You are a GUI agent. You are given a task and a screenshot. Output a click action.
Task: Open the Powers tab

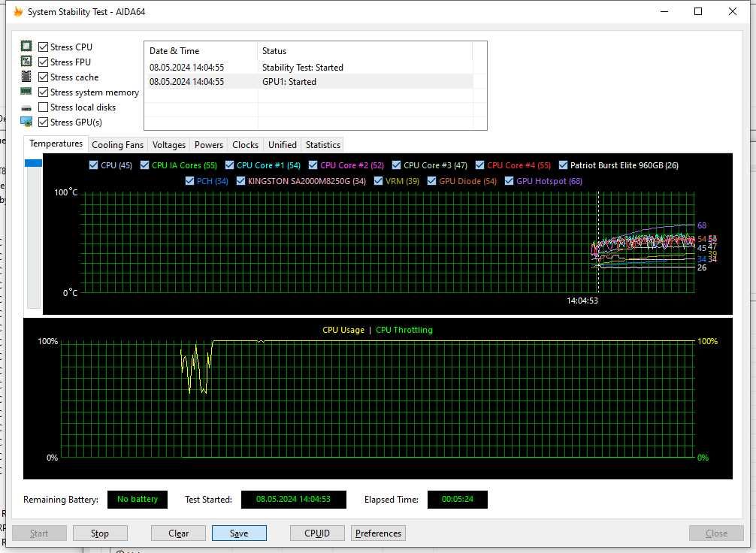click(x=209, y=145)
